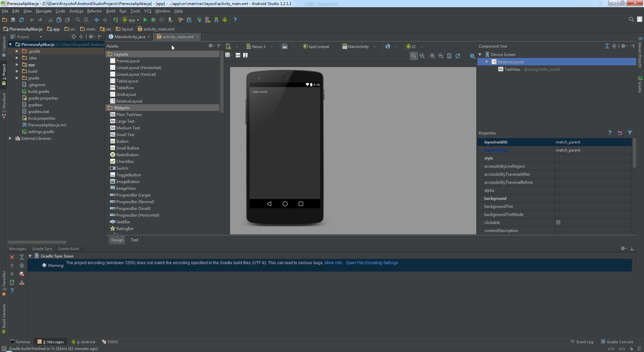Toggle layout height fill icon
Viewport: 644px width, 352px height.
click(245, 55)
